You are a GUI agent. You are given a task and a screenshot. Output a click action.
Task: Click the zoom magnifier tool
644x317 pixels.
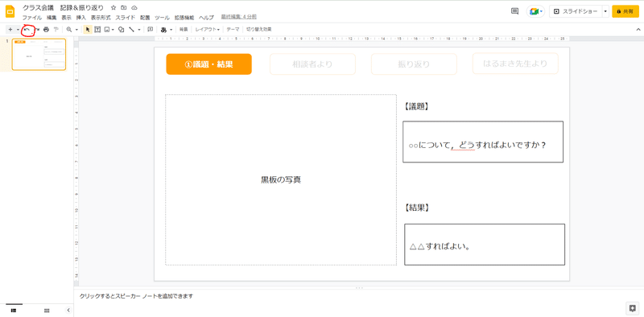[69, 30]
